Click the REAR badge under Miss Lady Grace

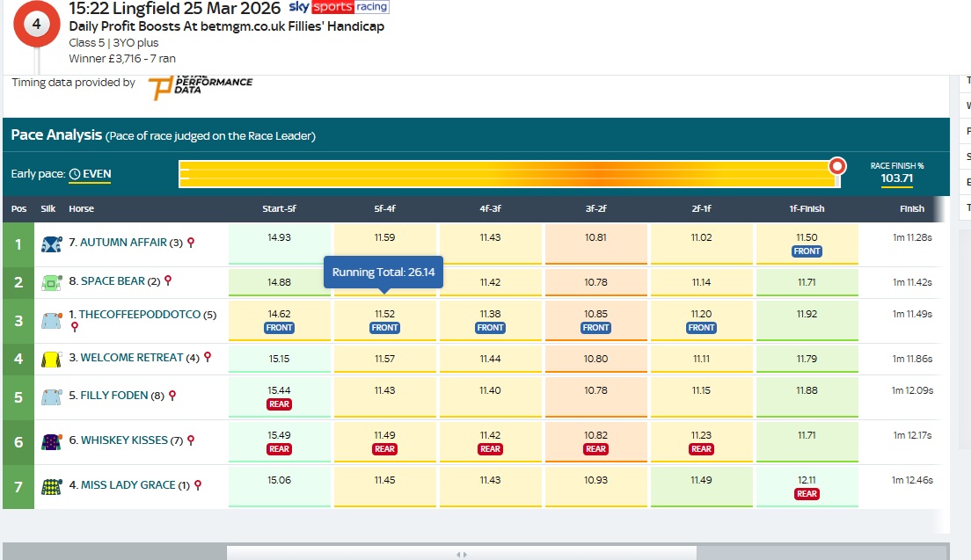click(x=807, y=494)
